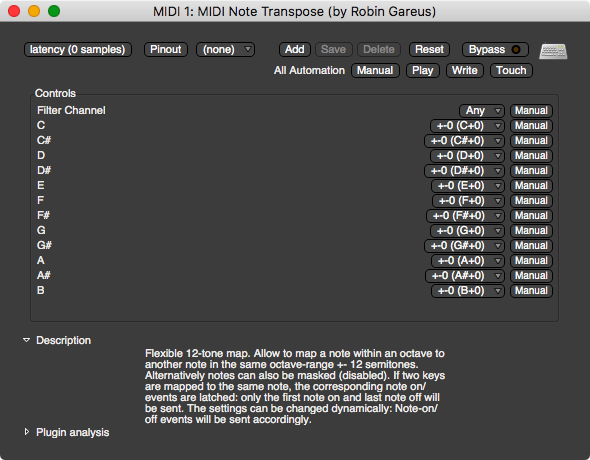Open the F transpose dropdown
The height and width of the screenshot is (460, 590).
[468, 201]
